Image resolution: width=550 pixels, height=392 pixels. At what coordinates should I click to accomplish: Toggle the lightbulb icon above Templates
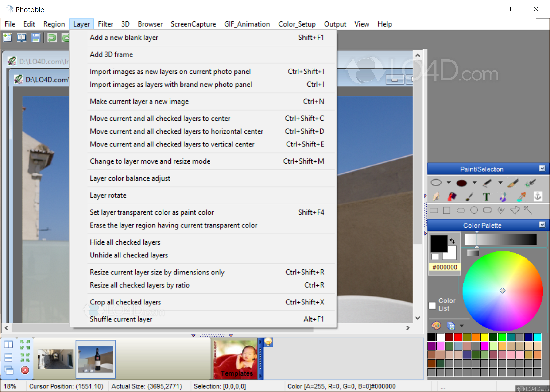point(268,342)
